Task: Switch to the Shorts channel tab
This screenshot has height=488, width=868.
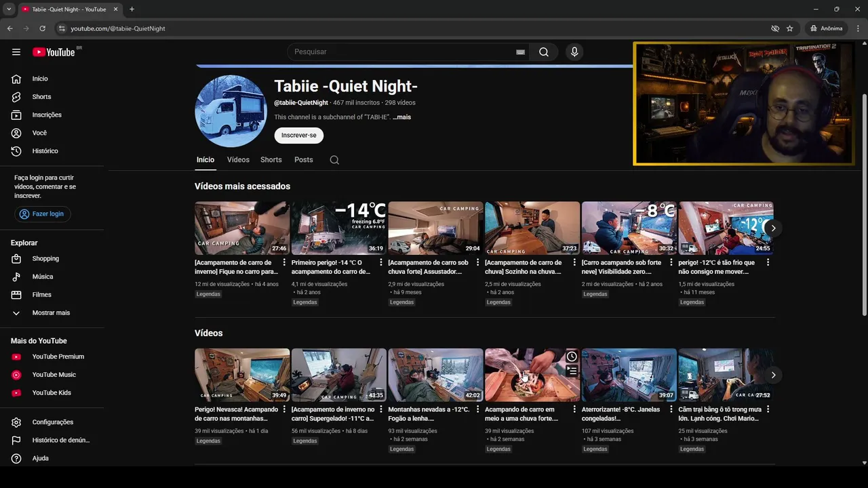Action: 271,160
